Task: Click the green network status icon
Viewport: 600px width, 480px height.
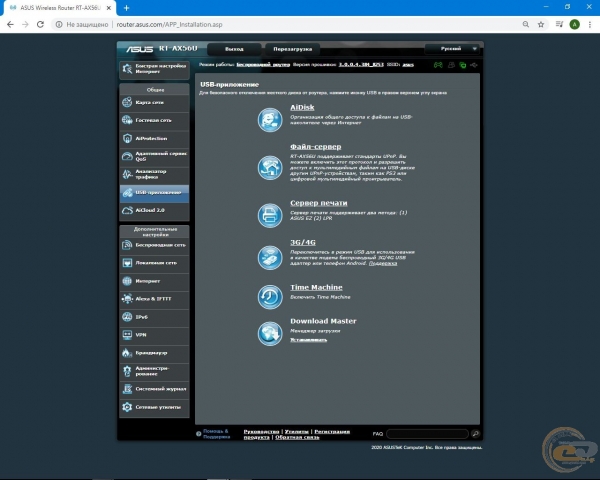Action: click(463, 65)
